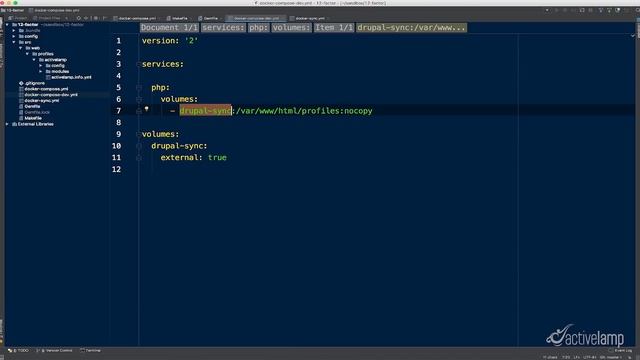Collapse the 12-factor project root
Screen dimensions: 640x360
(7, 25)
